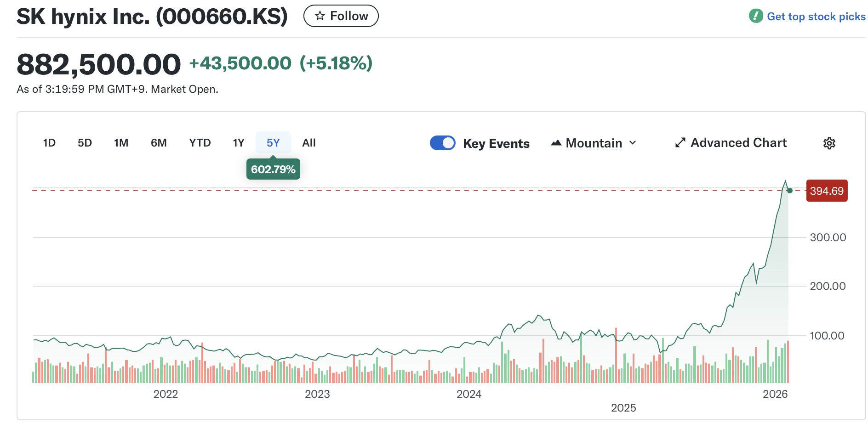
Task: Select the 5Y time range tab
Action: pos(273,143)
